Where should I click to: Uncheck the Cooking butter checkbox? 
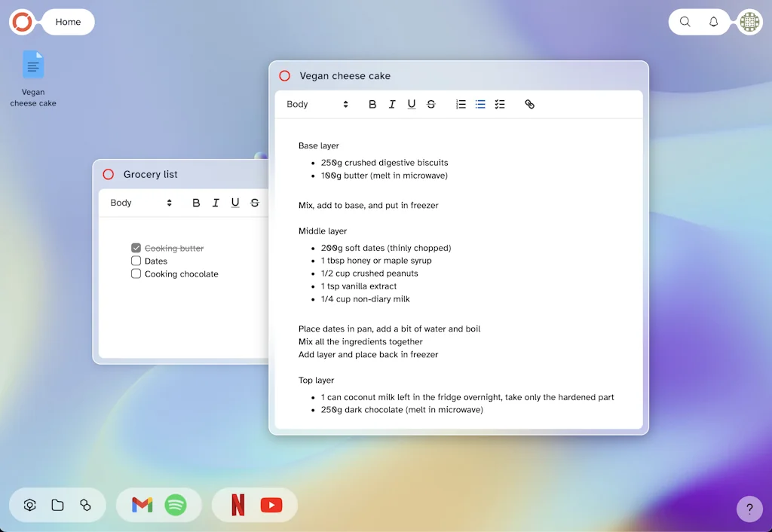click(x=136, y=248)
